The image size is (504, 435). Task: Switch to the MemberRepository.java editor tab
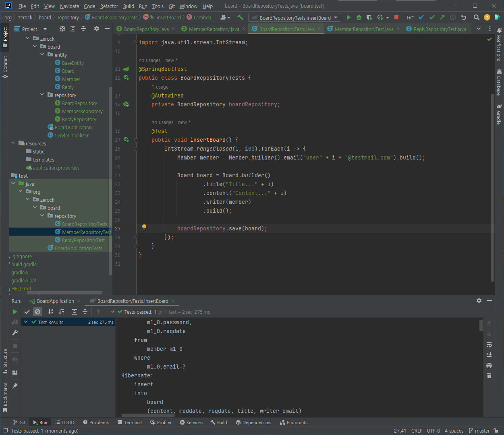[214, 29]
